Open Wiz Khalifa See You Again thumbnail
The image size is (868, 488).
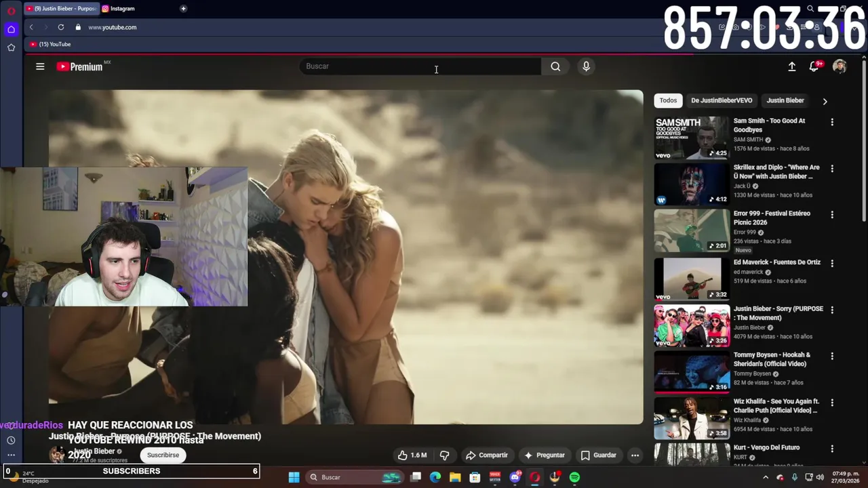click(x=692, y=418)
